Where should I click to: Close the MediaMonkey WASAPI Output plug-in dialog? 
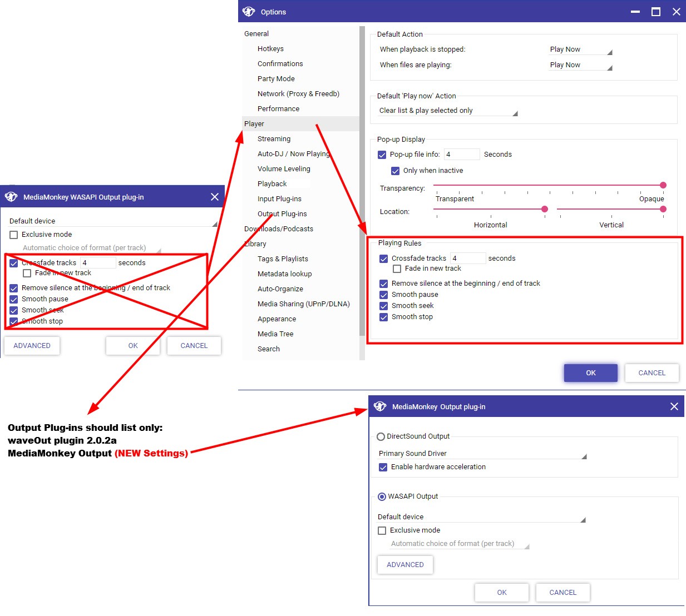(215, 197)
